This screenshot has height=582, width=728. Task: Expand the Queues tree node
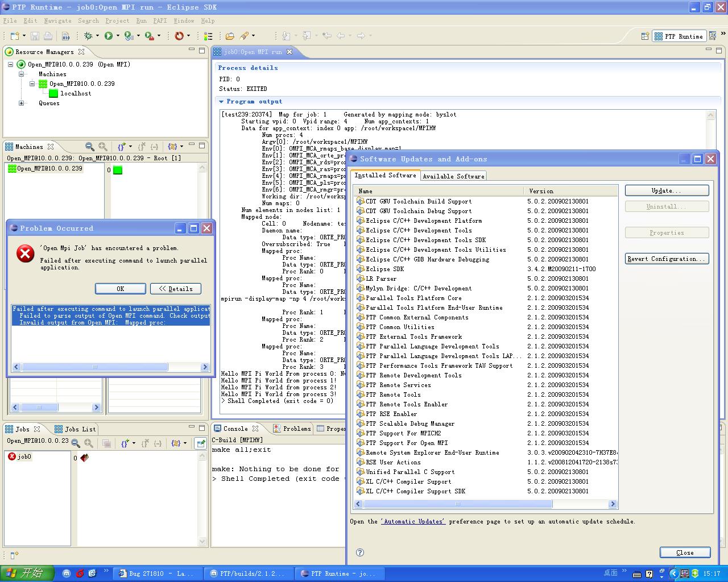(x=22, y=103)
